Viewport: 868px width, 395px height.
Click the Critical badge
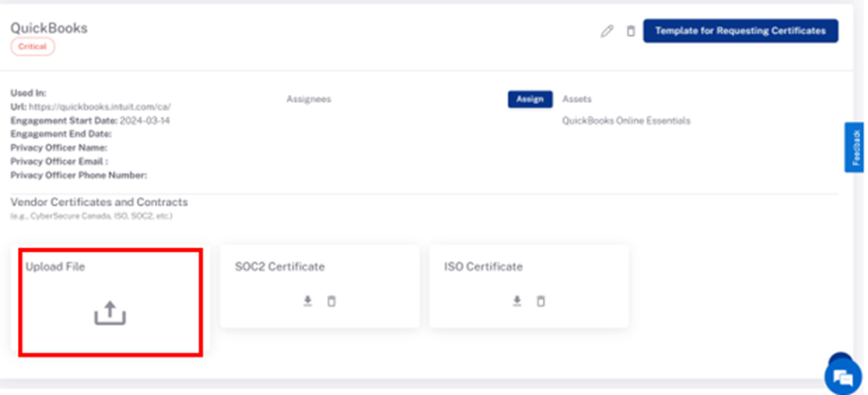(32, 47)
